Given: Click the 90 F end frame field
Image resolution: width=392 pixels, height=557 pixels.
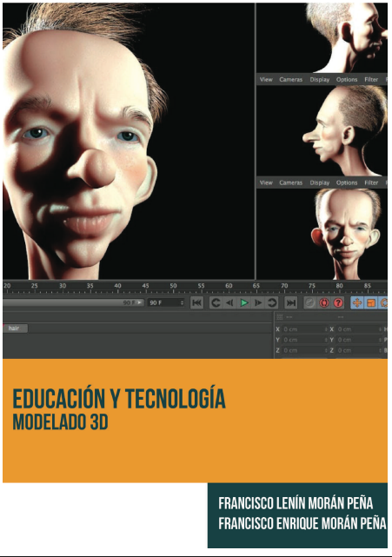Looking at the screenshot, I should 166,302.
